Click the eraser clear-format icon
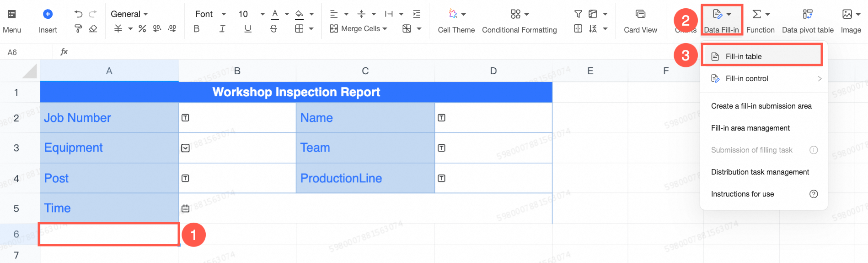This screenshot has width=868, height=263. coord(93,29)
